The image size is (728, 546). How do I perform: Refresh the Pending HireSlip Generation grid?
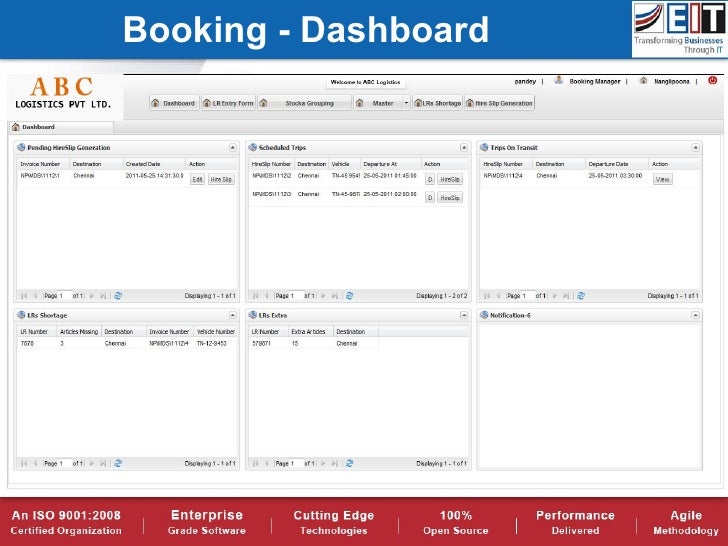coord(118,296)
